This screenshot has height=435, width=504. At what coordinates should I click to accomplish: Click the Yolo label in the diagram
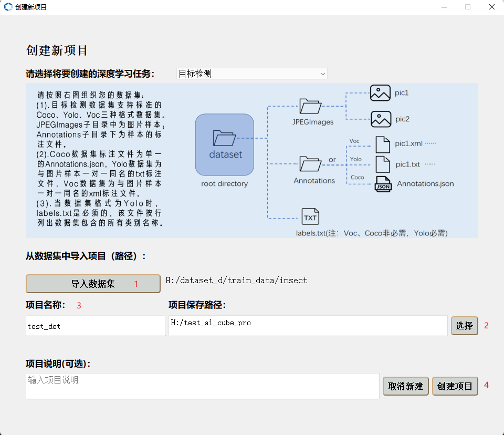point(356,159)
